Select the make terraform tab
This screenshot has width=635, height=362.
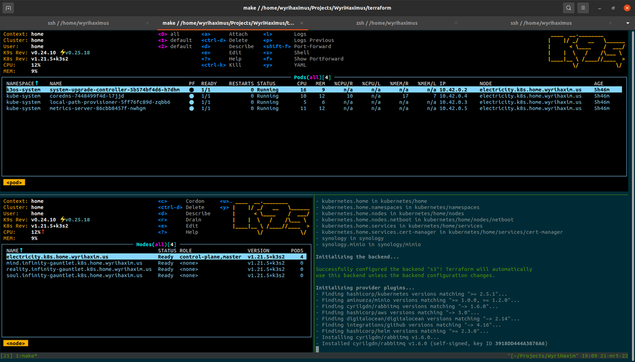pos(228,23)
